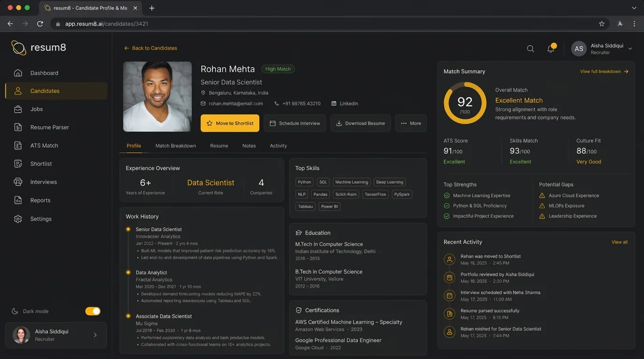Click Download Resume button

[360, 123]
